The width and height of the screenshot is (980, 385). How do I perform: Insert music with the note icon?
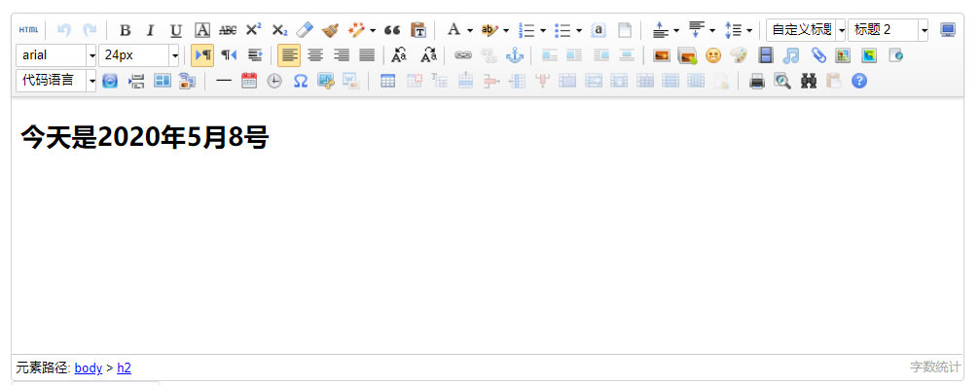click(x=791, y=55)
